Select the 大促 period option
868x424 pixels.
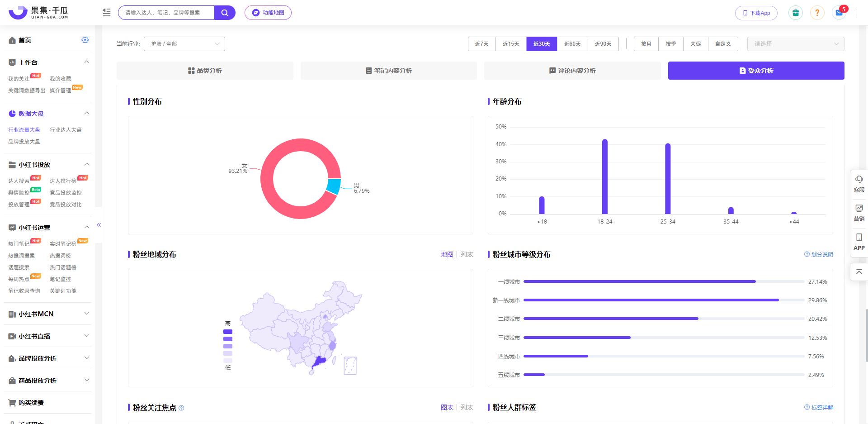[x=696, y=44]
